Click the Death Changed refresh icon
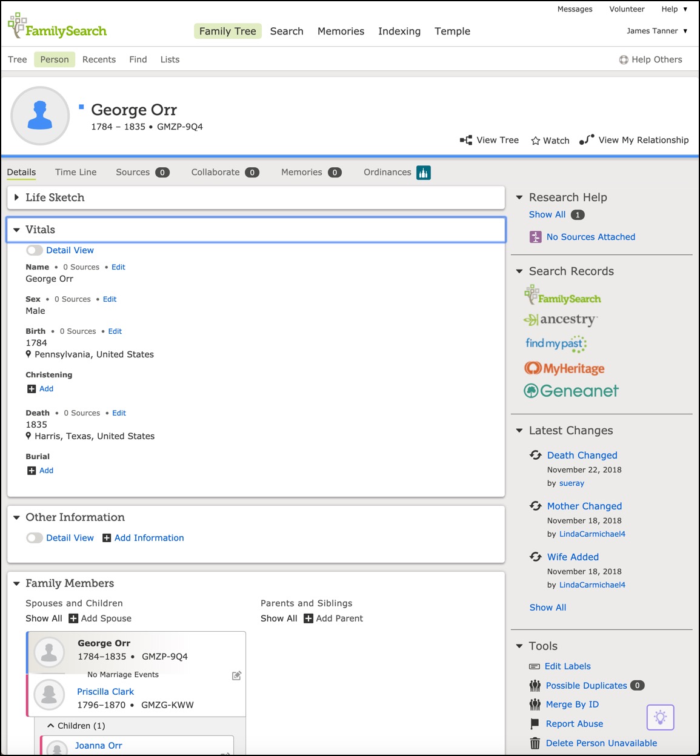Viewport: 700px width, 756px height. 536,455
